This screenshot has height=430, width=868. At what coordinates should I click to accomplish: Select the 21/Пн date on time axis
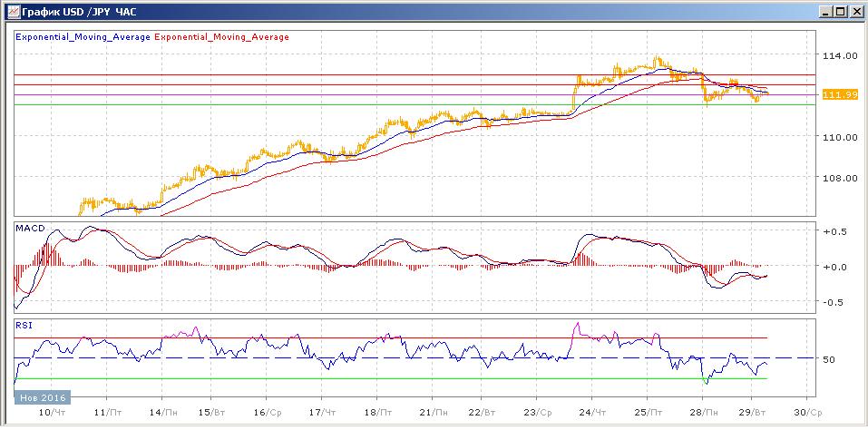click(x=434, y=413)
